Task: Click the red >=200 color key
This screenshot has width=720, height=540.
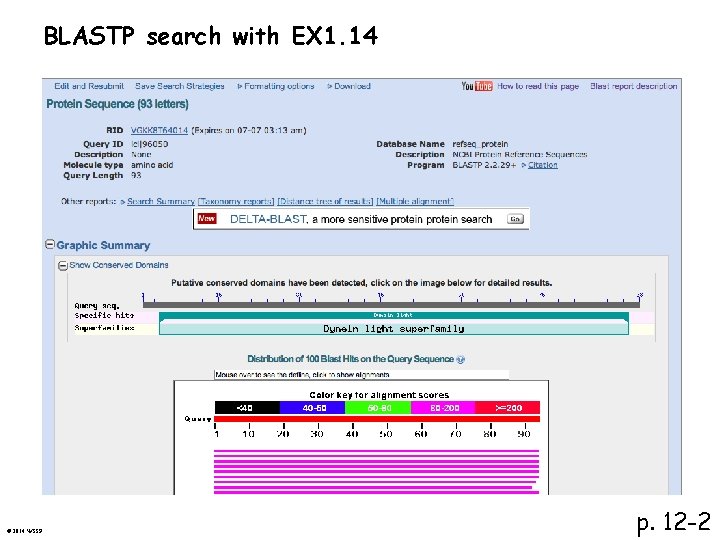Action: tap(507, 408)
